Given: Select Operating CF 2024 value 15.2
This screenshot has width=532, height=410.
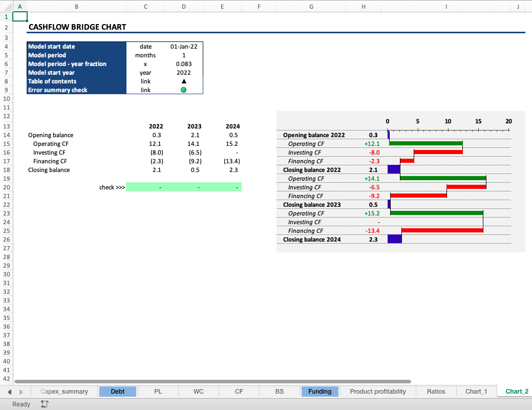Looking at the screenshot, I should click(232, 144).
